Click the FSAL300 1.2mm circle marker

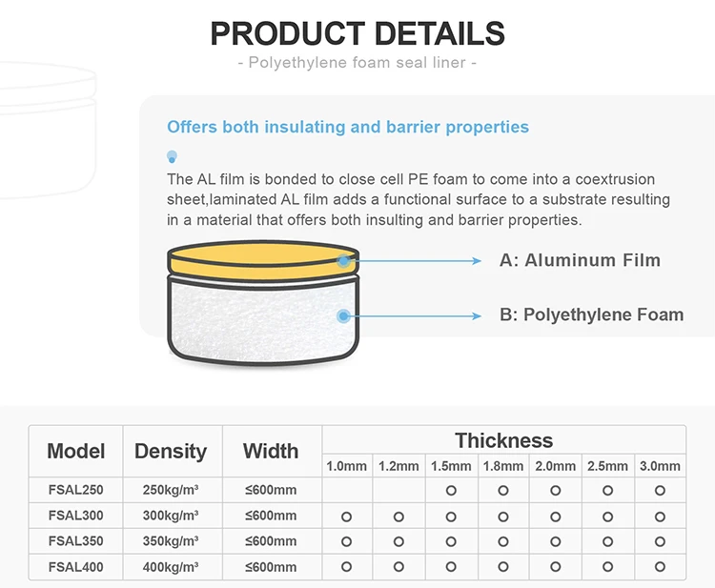(x=398, y=517)
